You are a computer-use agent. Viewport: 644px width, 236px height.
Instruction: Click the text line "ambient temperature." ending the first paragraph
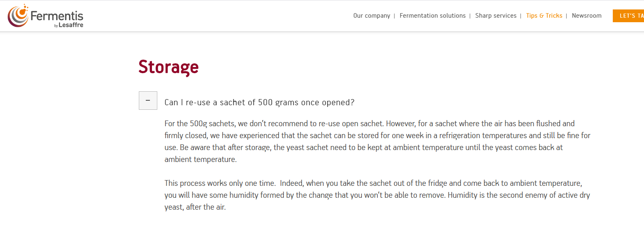(x=200, y=159)
